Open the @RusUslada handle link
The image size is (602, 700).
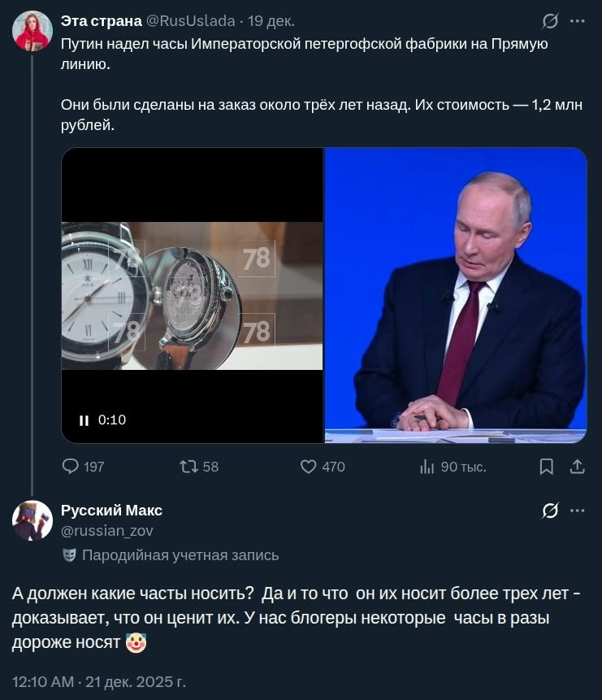pyautogui.click(x=191, y=21)
